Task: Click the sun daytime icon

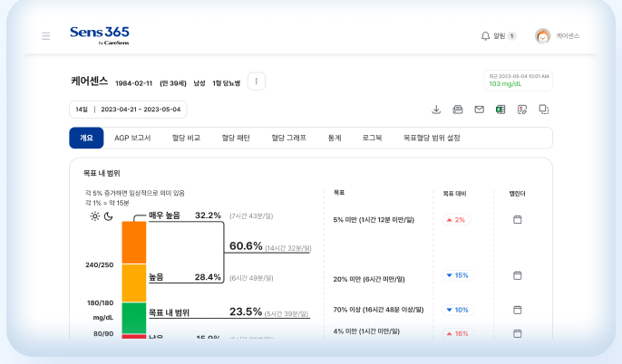Action: point(95,216)
